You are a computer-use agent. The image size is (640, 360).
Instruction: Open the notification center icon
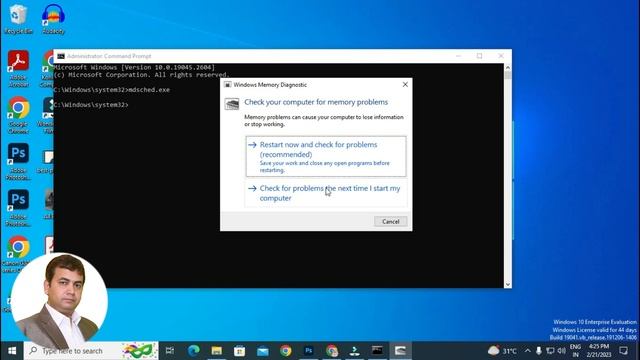[x=623, y=351]
